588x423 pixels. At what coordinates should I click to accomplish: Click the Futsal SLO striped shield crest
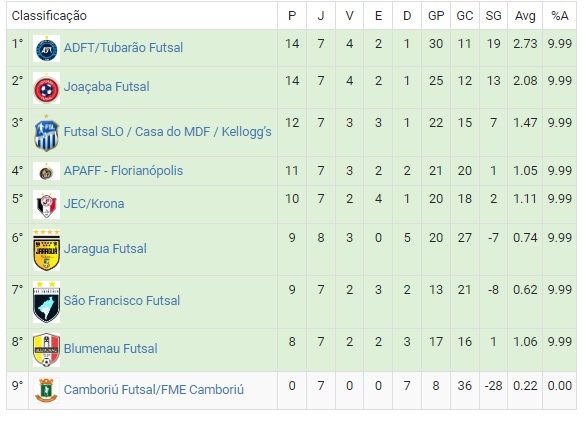[x=46, y=133]
